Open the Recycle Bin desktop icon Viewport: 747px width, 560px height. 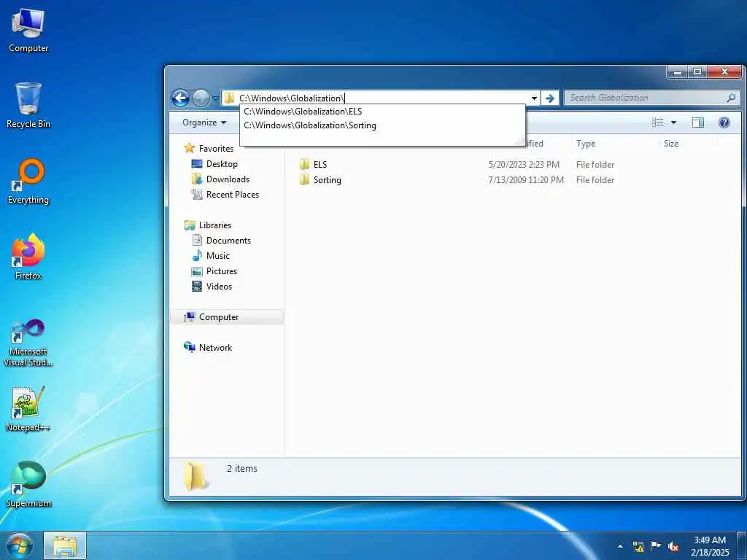coord(28,106)
